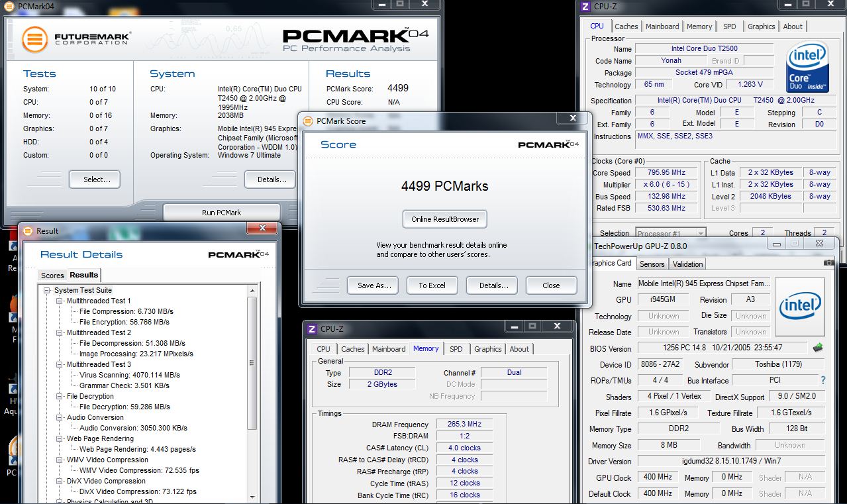Click the PCMark Score dialog title icon
Viewport: 847px width, 504px height.
click(307, 121)
